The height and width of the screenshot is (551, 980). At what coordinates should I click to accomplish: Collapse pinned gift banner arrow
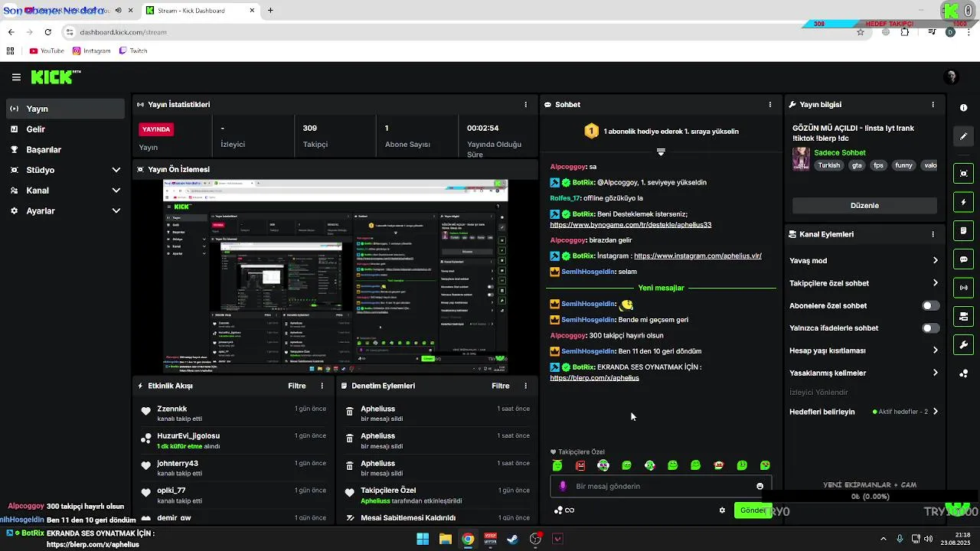(661, 152)
